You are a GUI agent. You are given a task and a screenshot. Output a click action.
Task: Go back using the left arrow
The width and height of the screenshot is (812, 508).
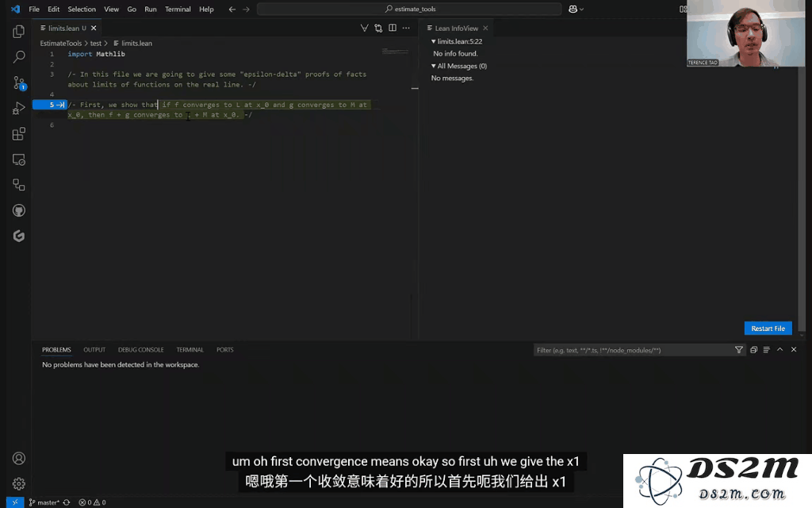(x=232, y=9)
